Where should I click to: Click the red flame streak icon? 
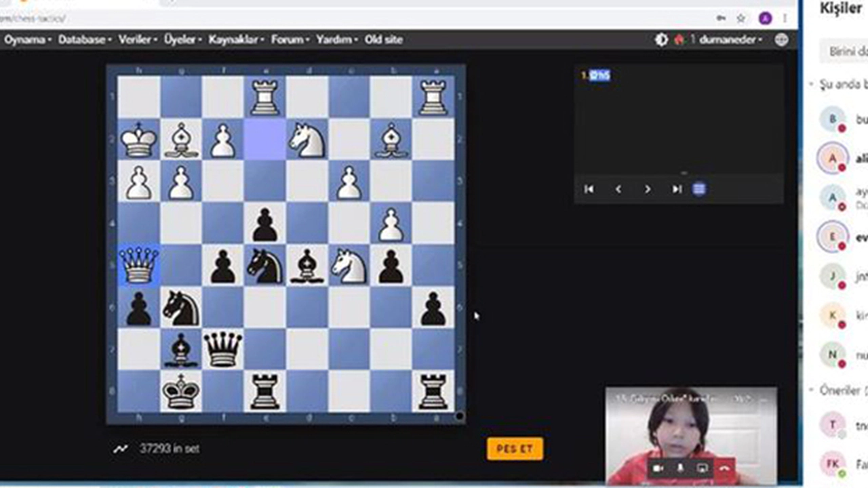(679, 39)
